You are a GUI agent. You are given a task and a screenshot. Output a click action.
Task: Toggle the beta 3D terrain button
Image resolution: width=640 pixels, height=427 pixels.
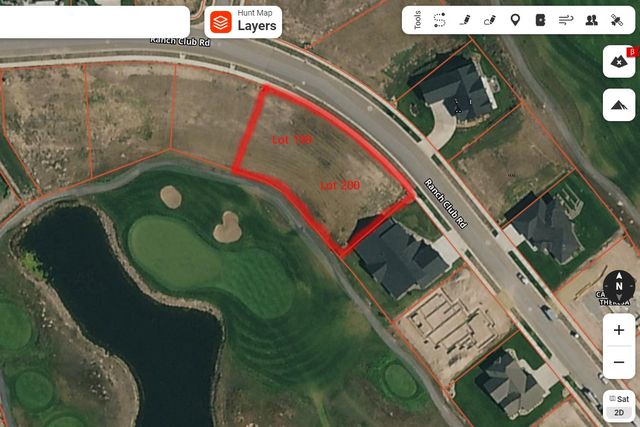pyautogui.click(x=619, y=62)
